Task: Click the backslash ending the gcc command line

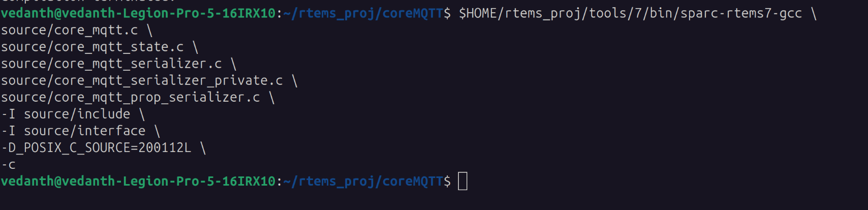Action: point(814,14)
